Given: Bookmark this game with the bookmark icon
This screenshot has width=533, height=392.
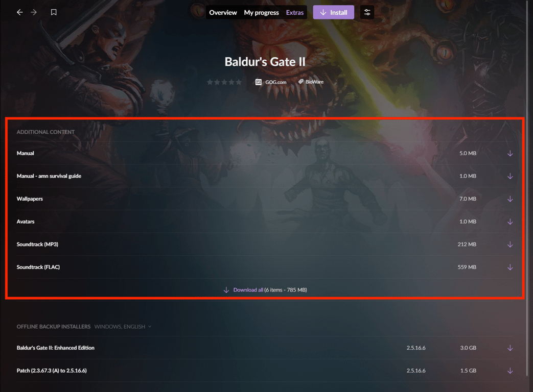Looking at the screenshot, I should pos(54,13).
